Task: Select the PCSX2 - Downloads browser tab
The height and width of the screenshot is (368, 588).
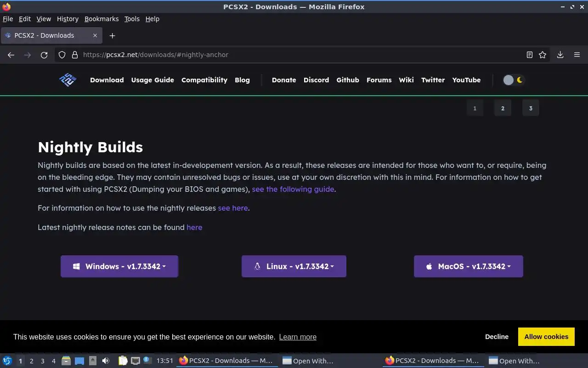Action: 51,35
